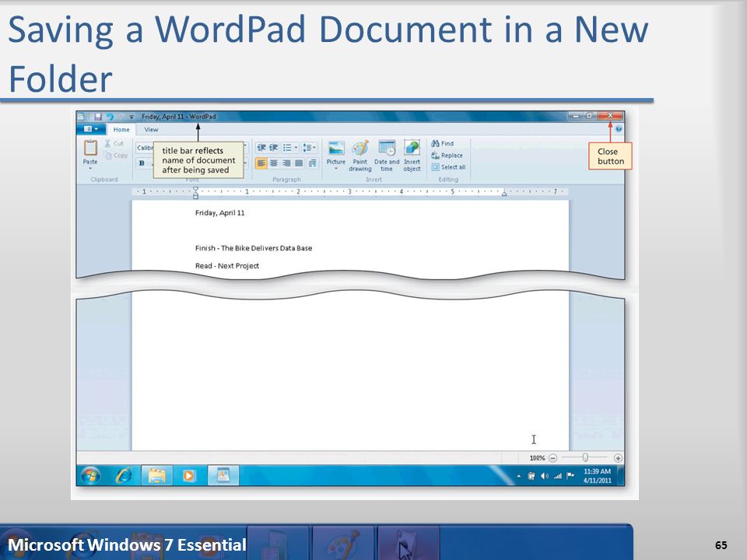Click the zoom slider handle
Viewport: 747px width, 560px height.
[x=585, y=457]
